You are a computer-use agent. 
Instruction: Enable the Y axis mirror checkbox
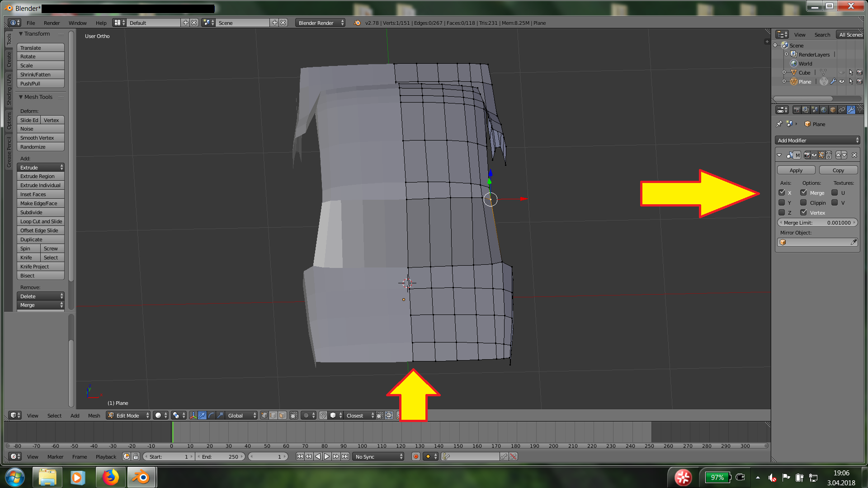[782, 203]
